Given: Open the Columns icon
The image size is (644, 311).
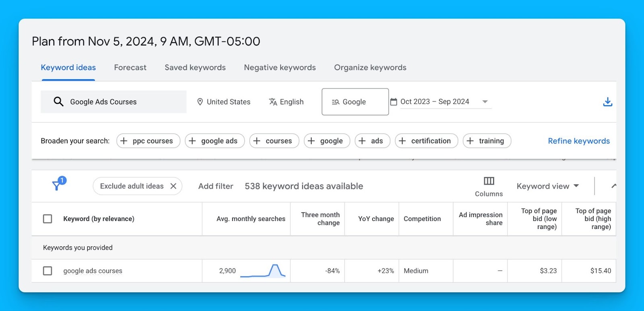Looking at the screenshot, I should coord(489,181).
